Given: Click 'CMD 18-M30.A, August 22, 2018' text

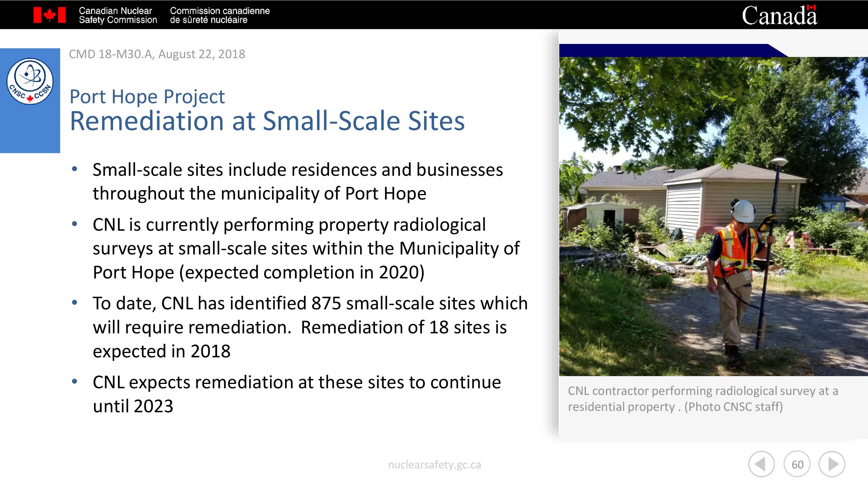Looking at the screenshot, I should [x=157, y=54].
